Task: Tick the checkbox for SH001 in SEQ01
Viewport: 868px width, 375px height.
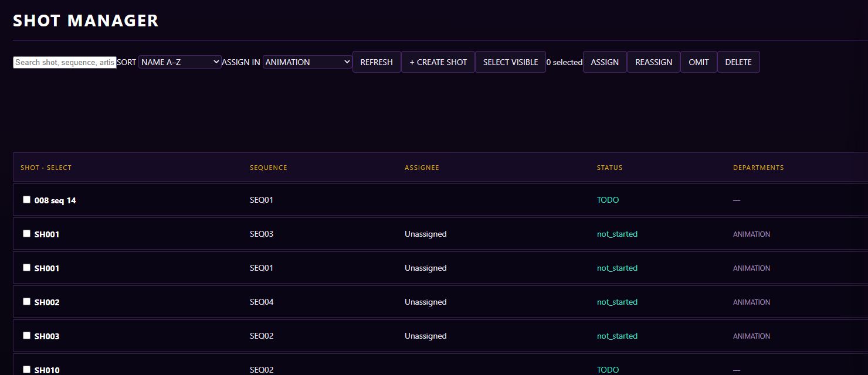Action: 26,267
